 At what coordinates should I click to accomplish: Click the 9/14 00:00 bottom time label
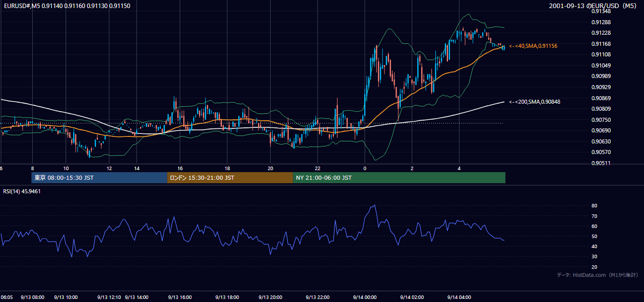point(364,297)
